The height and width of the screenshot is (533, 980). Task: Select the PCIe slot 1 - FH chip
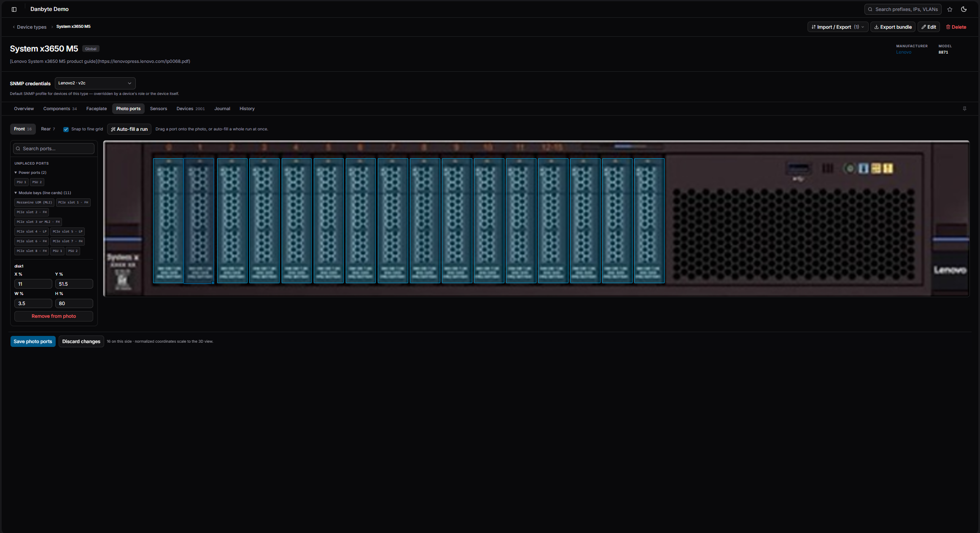tap(73, 203)
